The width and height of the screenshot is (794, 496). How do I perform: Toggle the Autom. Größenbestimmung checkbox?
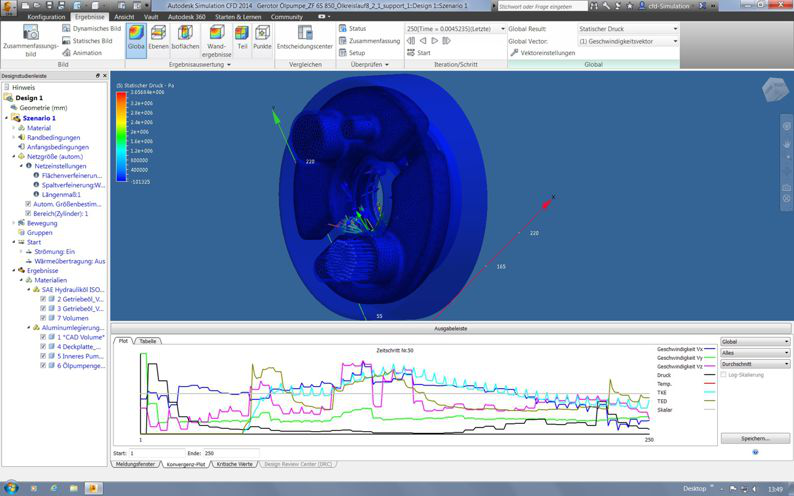(28, 204)
